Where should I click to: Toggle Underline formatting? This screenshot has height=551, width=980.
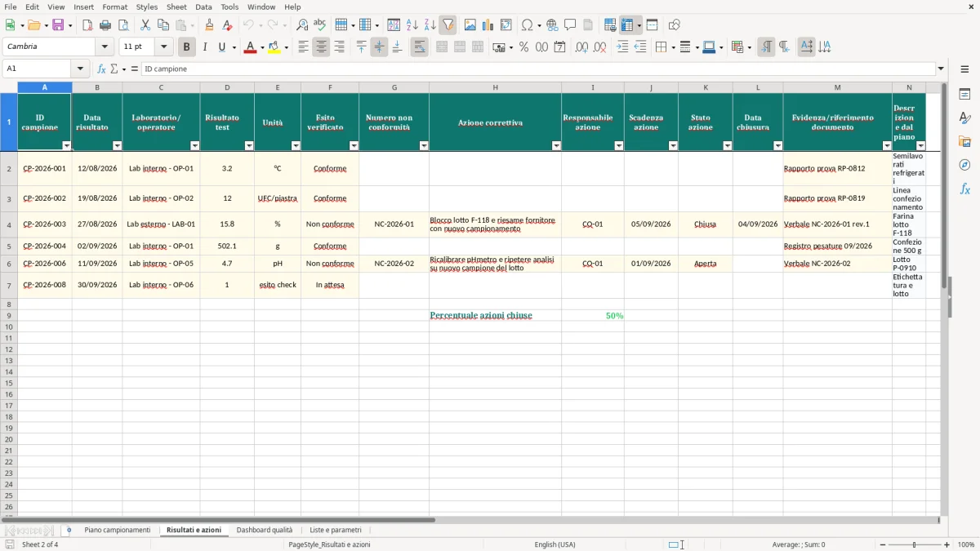(221, 47)
